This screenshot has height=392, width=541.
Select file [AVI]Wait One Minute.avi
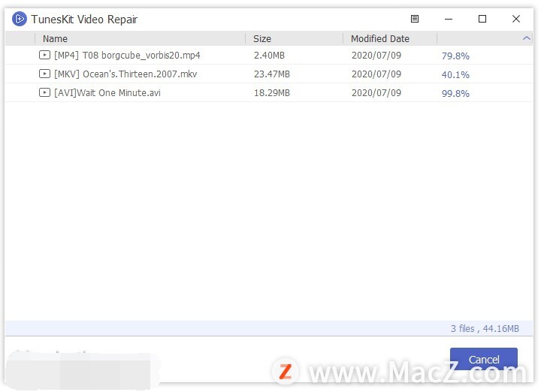coord(107,92)
